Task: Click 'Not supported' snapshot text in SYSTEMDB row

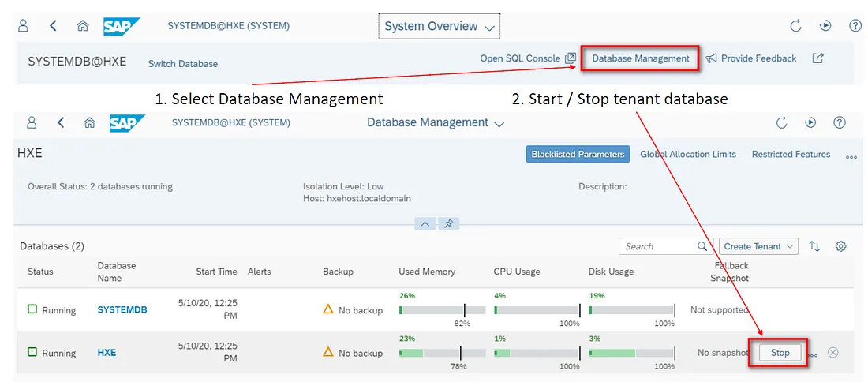Action: tap(719, 310)
